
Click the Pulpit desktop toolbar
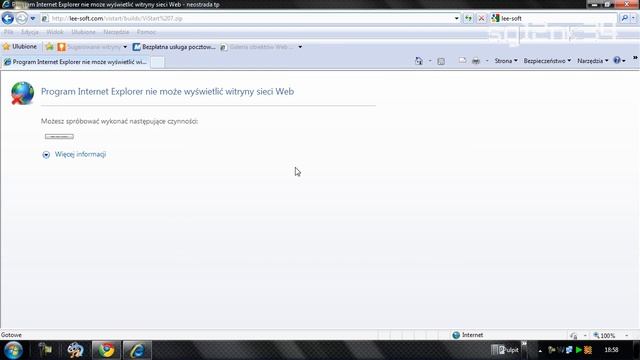[x=505, y=350]
